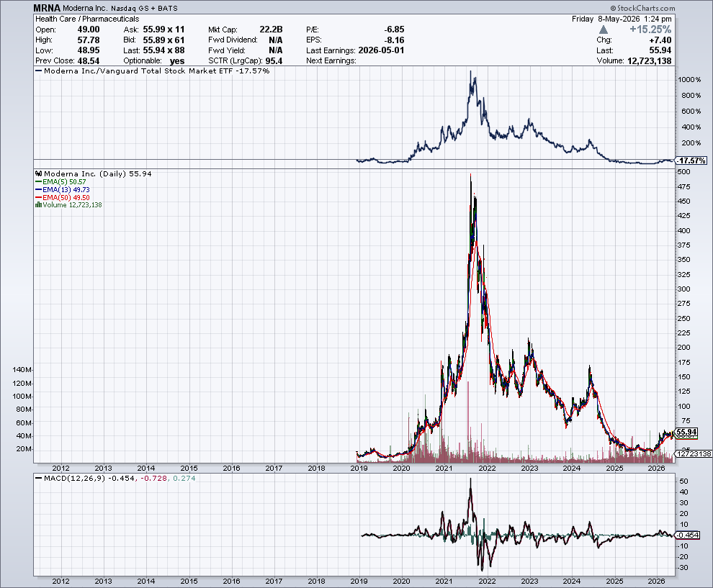Click the Last quote 55.94 x 88
Image resolution: width=713 pixels, height=588 pixels.
click(x=163, y=50)
